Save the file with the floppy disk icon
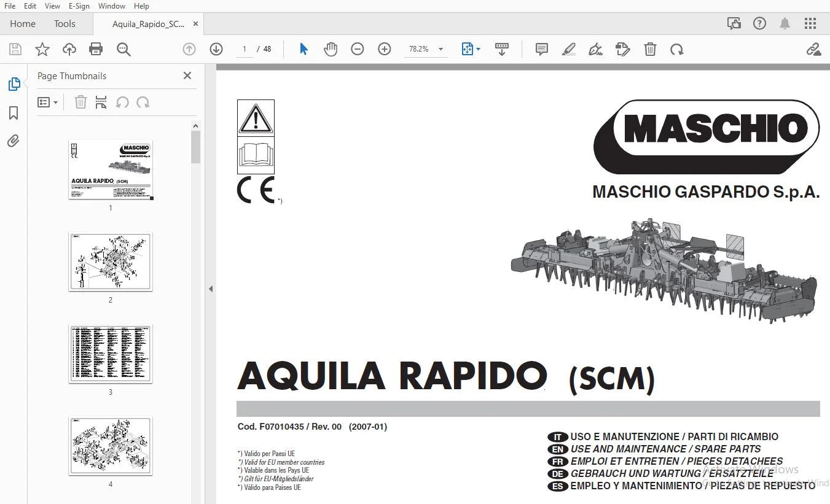Screen dimensions: 830x504 coord(15,49)
